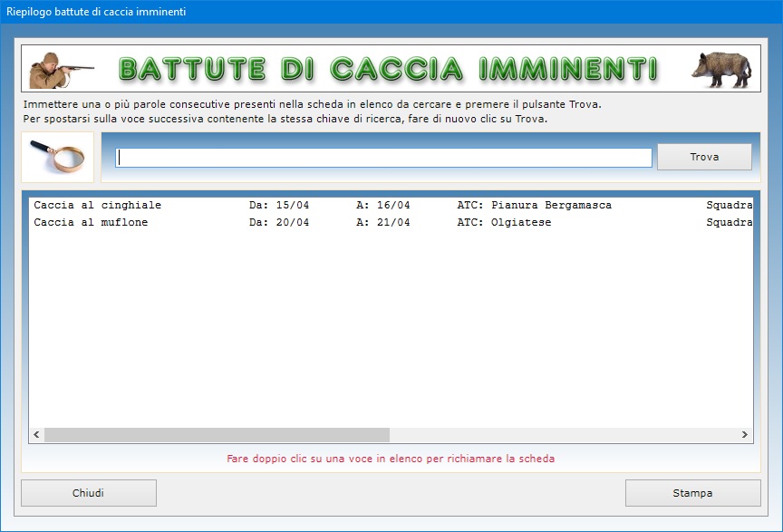
Task: Click the hunter with rifle image
Action: [61, 70]
